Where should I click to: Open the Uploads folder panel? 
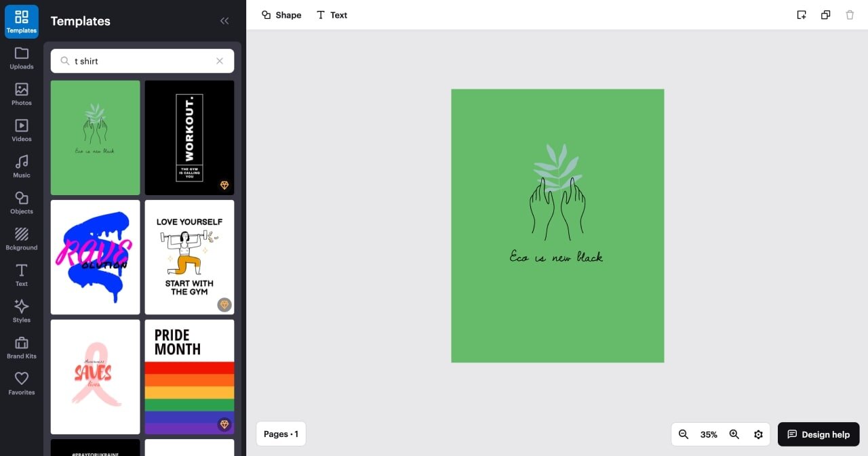[22, 58]
